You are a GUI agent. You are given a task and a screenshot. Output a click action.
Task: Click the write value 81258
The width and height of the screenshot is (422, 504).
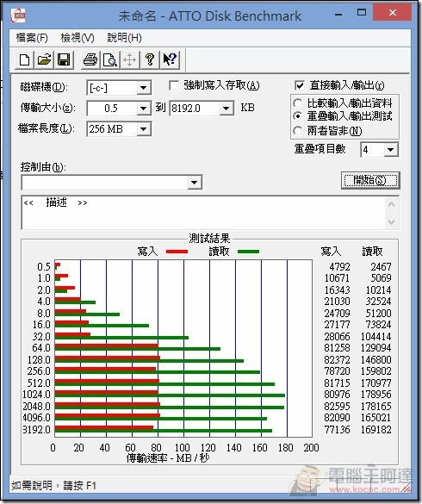(x=337, y=348)
